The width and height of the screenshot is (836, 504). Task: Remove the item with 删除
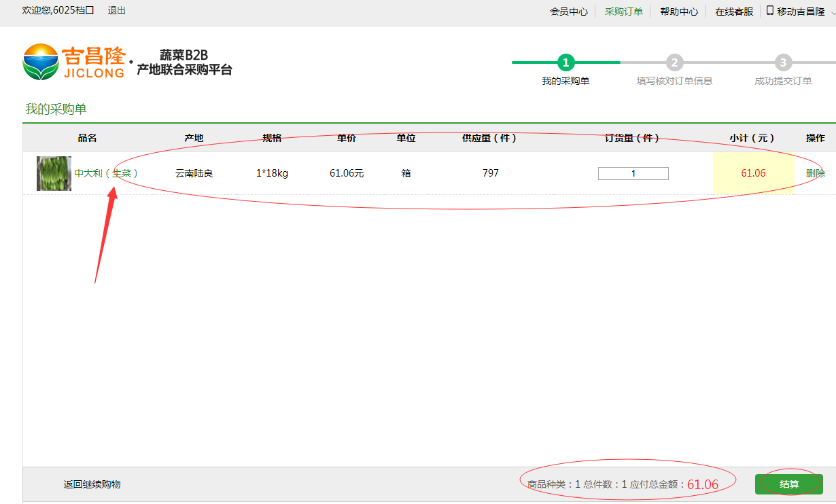[x=815, y=173]
